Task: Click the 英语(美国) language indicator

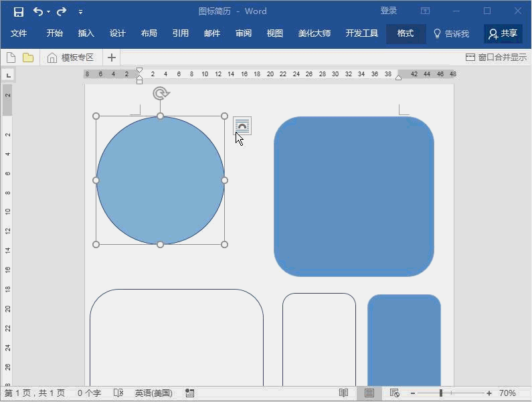Action: (x=154, y=393)
